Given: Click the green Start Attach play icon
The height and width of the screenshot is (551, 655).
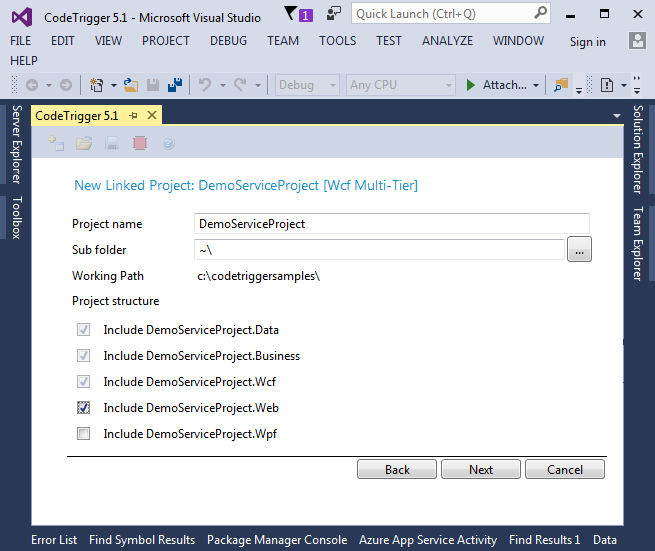Looking at the screenshot, I should (x=471, y=86).
